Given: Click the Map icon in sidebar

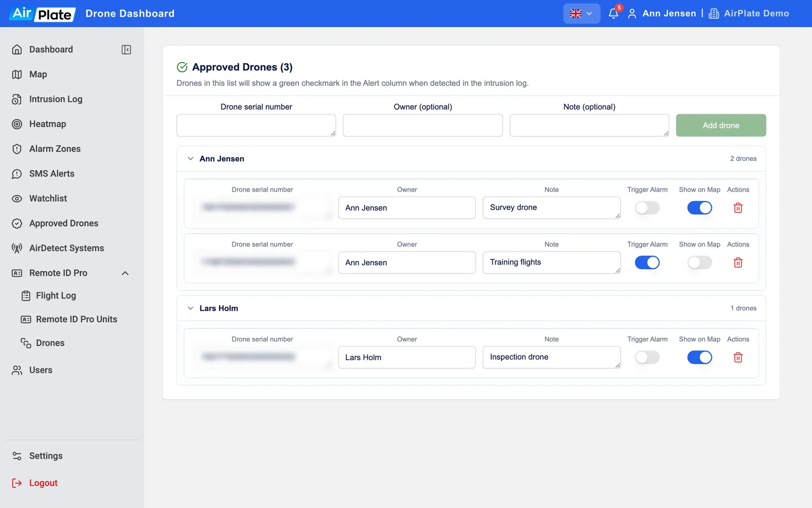Looking at the screenshot, I should [17, 74].
